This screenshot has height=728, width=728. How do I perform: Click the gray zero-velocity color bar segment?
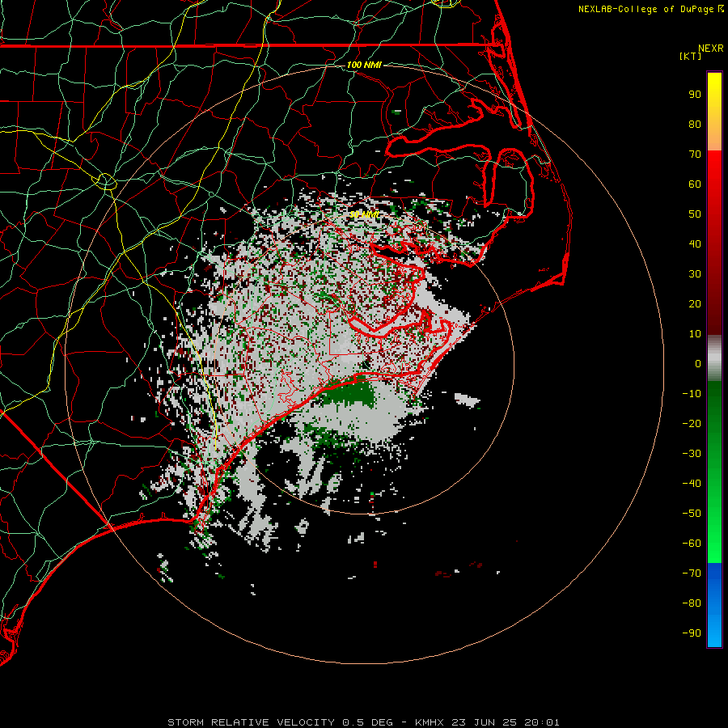[714, 358]
